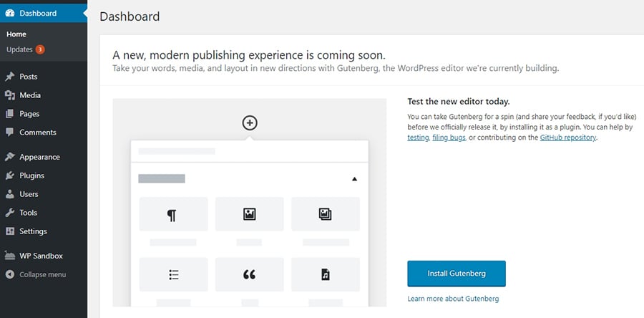Click the Settings sliders icon

click(9, 231)
